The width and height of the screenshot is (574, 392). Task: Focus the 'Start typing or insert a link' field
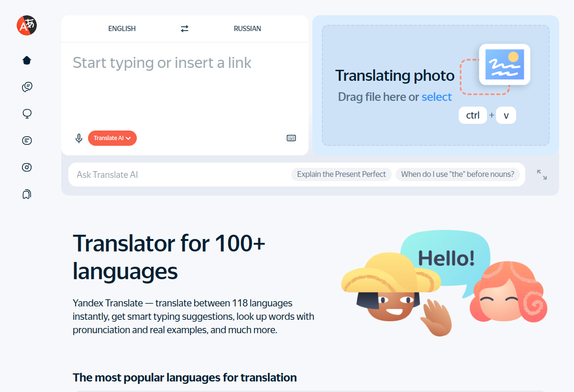[185, 86]
